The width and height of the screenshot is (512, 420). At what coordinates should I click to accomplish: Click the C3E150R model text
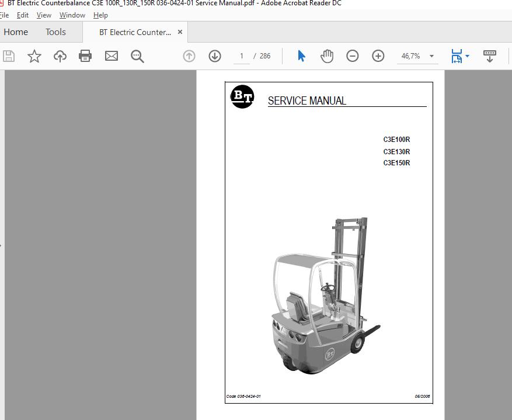[396, 162]
